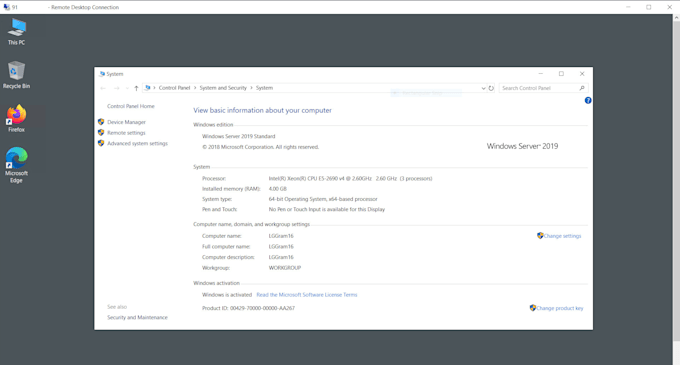Go back using the back arrow
Viewport: 680px width, 365px height.
103,88
